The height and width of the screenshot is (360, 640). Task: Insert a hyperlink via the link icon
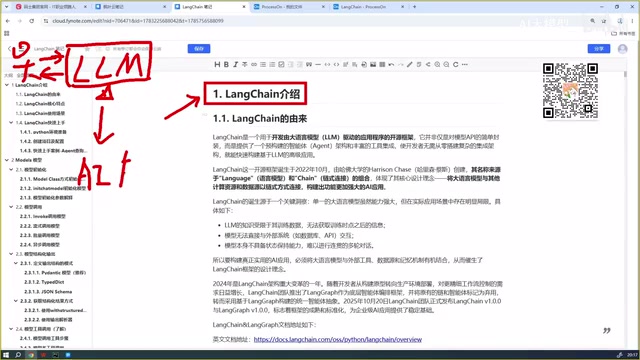coord(254,64)
